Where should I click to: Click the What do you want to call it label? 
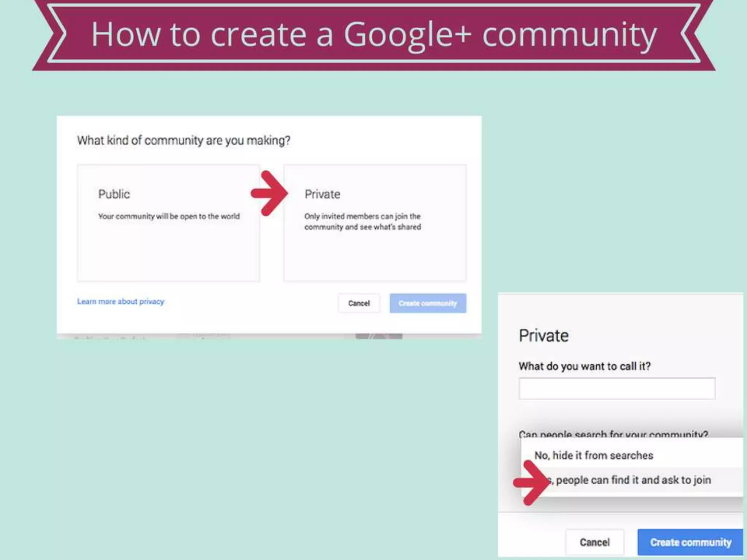pos(584,366)
